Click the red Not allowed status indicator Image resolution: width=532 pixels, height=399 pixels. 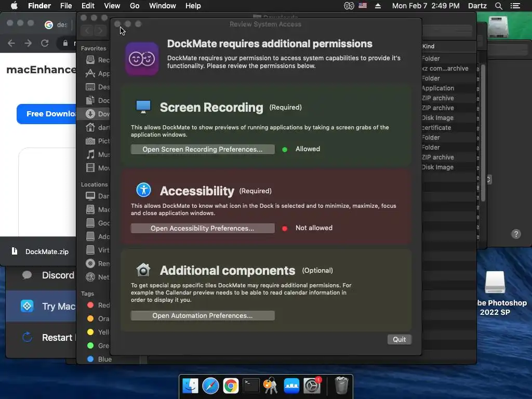285,229
